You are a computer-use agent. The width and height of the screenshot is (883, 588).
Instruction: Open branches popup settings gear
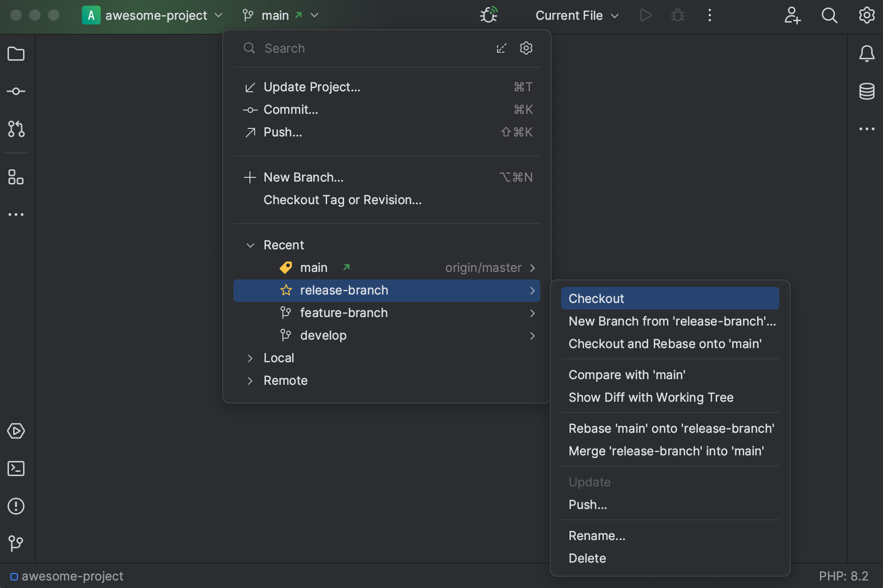[526, 48]
